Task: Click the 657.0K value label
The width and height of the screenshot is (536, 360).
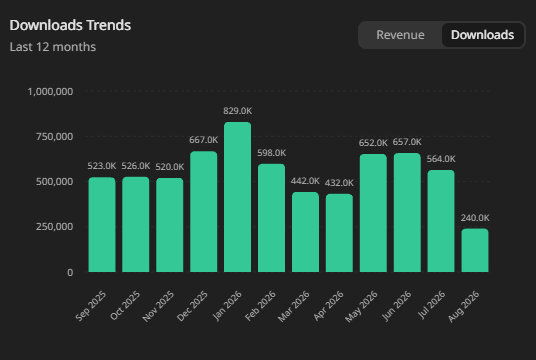Action: pyautogui.click(x=407, y=142)
